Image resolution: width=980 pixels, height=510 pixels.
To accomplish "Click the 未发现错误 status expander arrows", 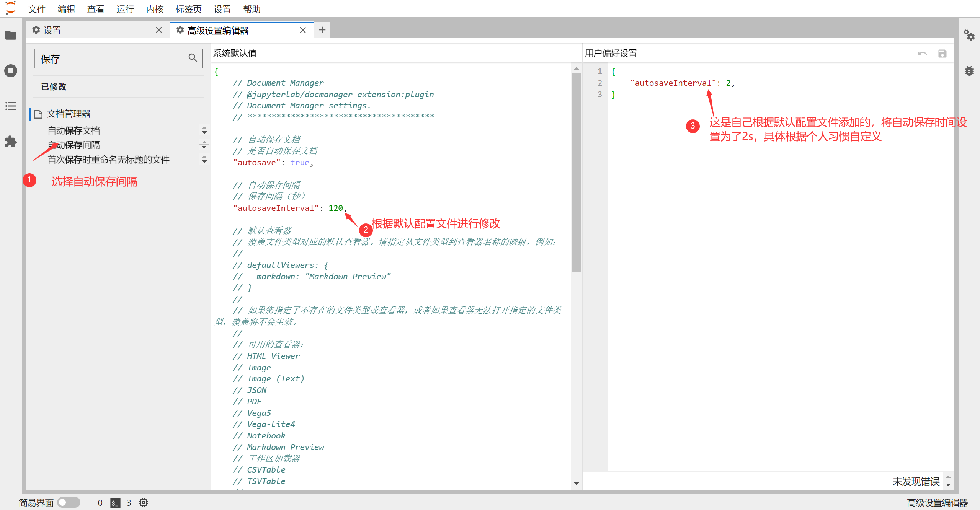I will pyautogui.click(x=948, y=481).
